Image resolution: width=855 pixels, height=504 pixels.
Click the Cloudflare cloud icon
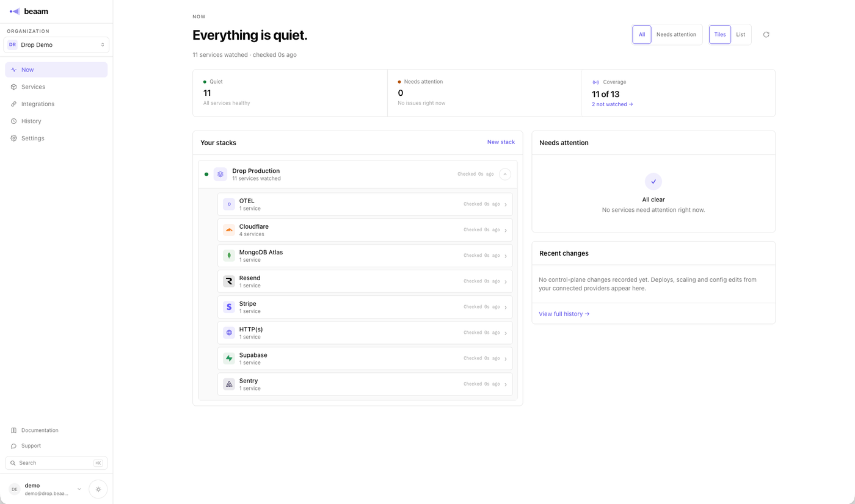[229, 230]
